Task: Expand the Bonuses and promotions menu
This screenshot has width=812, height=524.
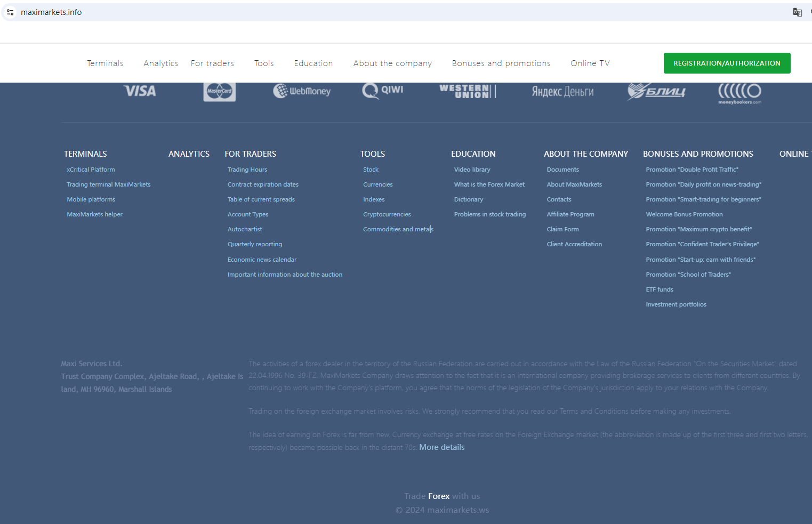Action: pos(501,63)
